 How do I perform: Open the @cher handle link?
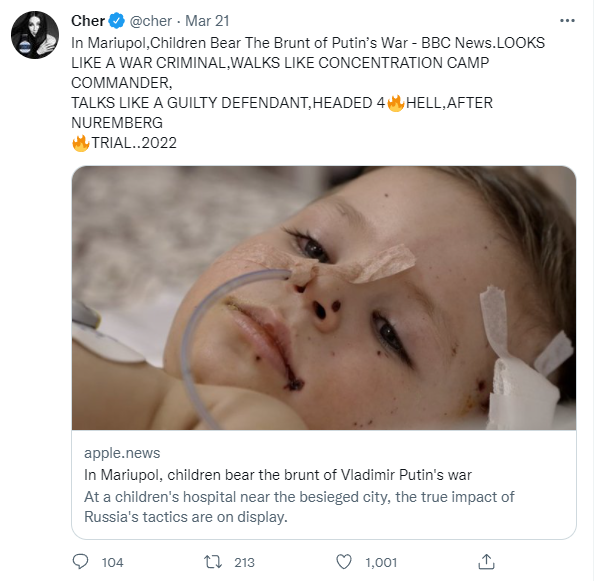(x=151, y=21)
